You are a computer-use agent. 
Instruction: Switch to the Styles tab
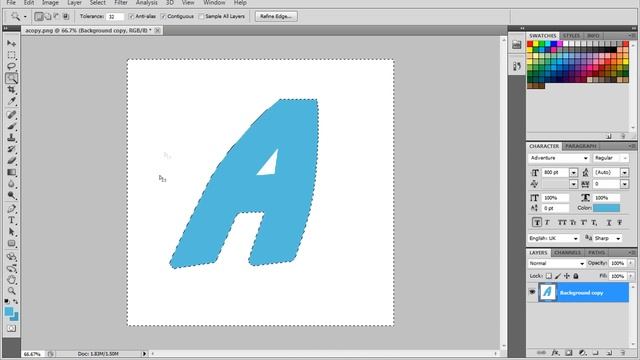571,36
